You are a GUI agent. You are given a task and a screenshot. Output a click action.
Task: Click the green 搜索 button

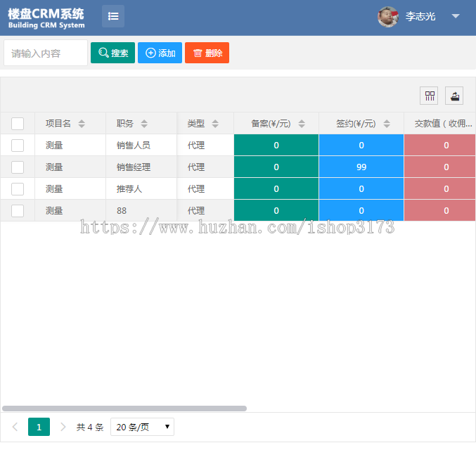(x=112, y=53)
